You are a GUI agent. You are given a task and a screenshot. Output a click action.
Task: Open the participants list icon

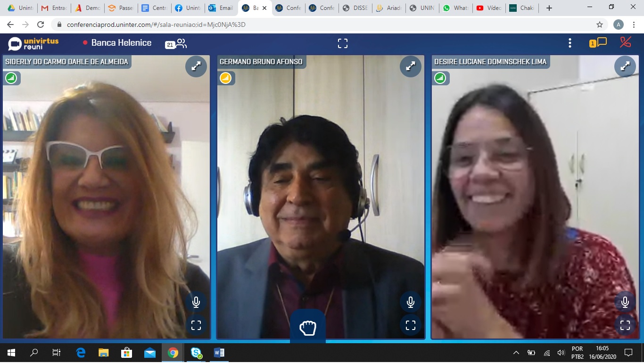click(x=181, y=43)
